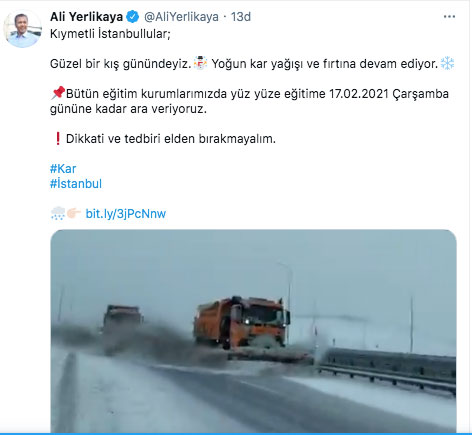This screenshot has height=435, width=472.
Task: Click the pointing hand emoji
Action: tap(73, 213)
